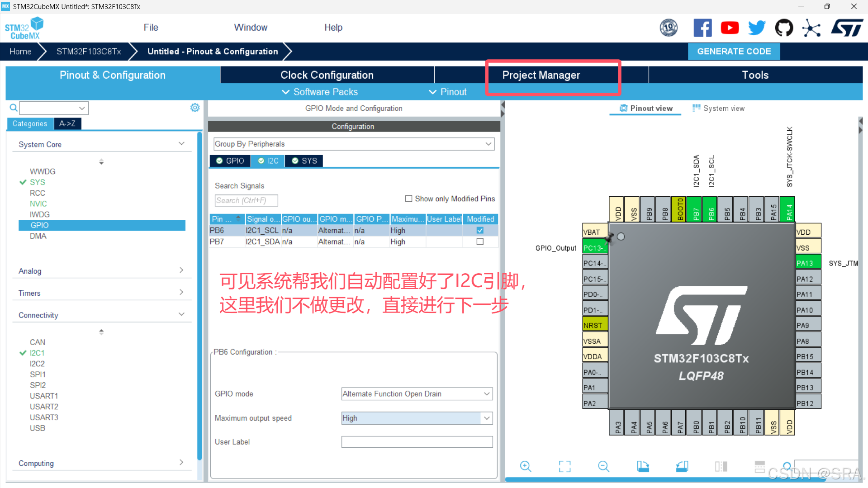The width and height of the screenshot is (868, 488).
Task: Collapse the Connectivity category
Action: [182, 313]
